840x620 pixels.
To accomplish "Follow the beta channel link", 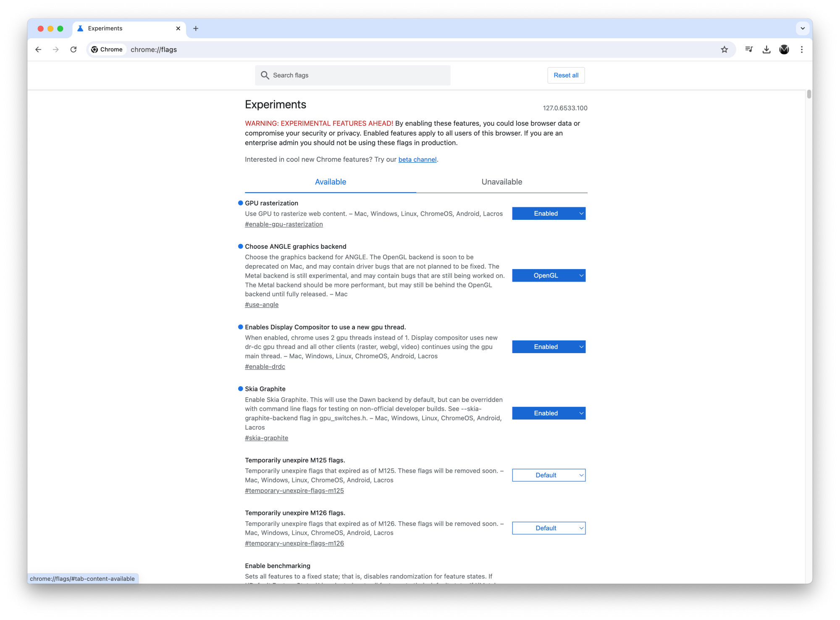I will [x=417, y=160].
